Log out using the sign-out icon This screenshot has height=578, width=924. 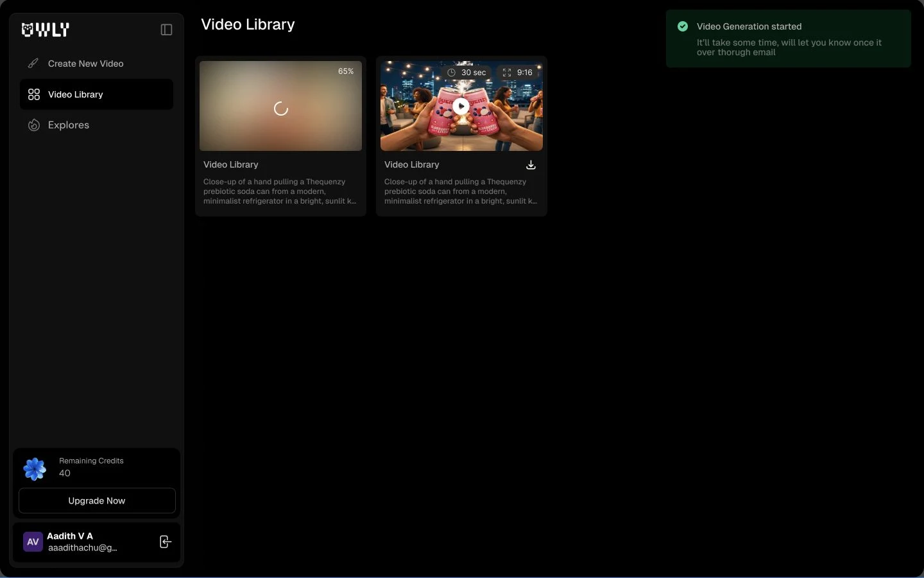click(x=165, y=542)
